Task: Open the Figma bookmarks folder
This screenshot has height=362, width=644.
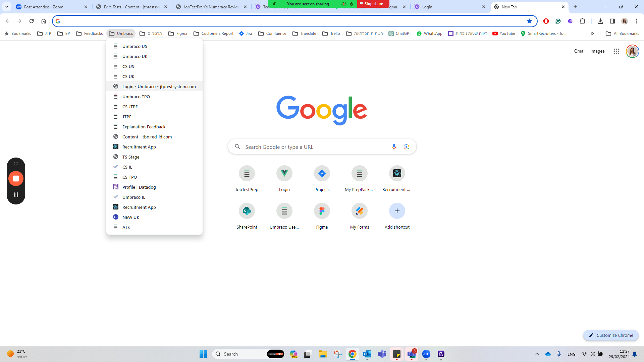Action: (178, 34)
